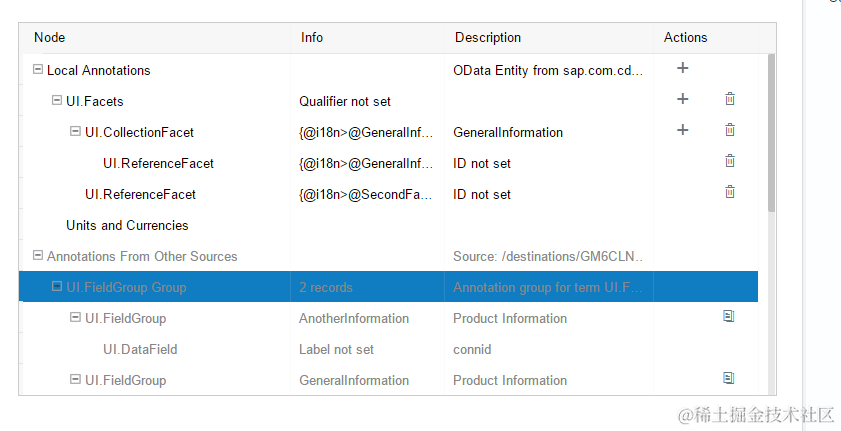Collapse the Local Annotations node

tap(38, 70)
